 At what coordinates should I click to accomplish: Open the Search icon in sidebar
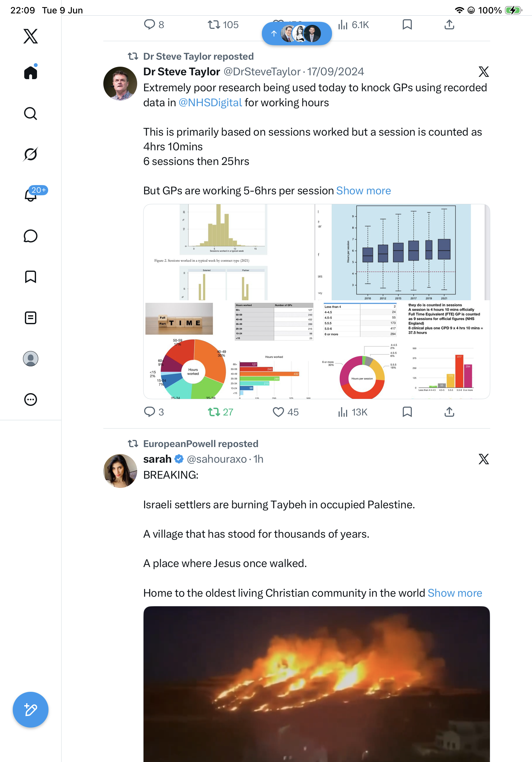tap(31, 114)
